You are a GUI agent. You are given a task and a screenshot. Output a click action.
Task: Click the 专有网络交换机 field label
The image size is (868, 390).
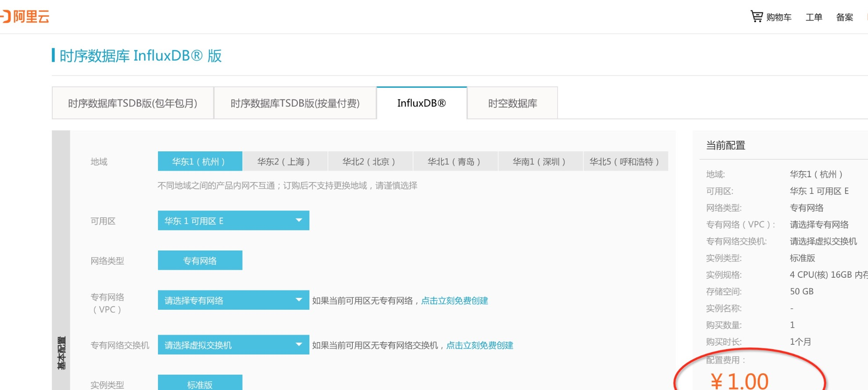120,345
